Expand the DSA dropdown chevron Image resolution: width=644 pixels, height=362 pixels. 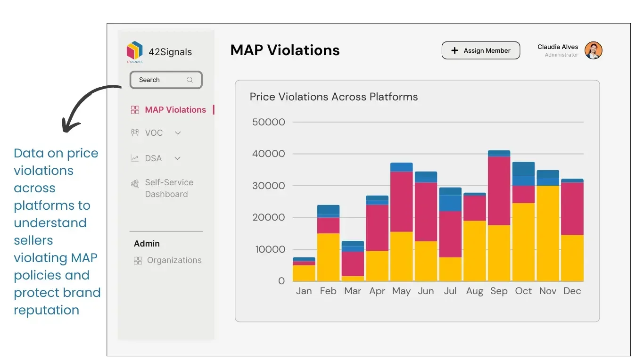pyautogui.click(x=176, y=158)
